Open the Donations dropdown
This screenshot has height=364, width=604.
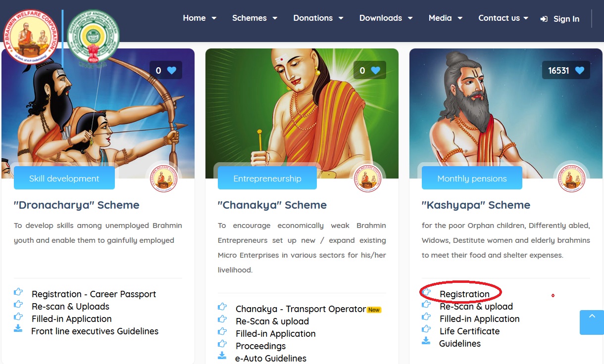pos(318,18)
